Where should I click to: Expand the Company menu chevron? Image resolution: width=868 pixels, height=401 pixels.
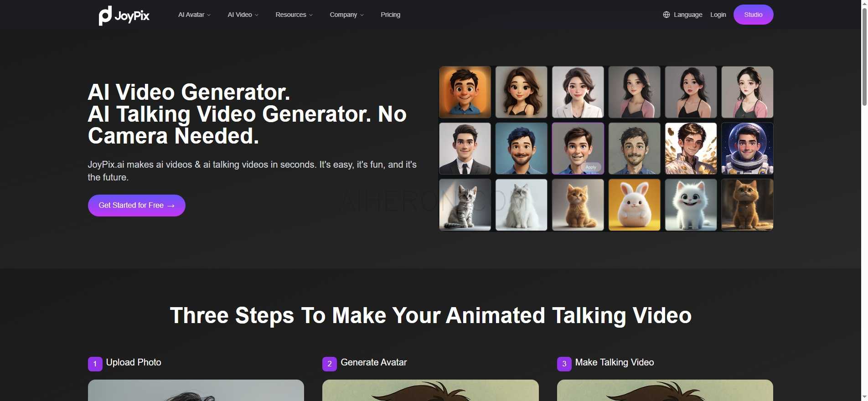362,15
